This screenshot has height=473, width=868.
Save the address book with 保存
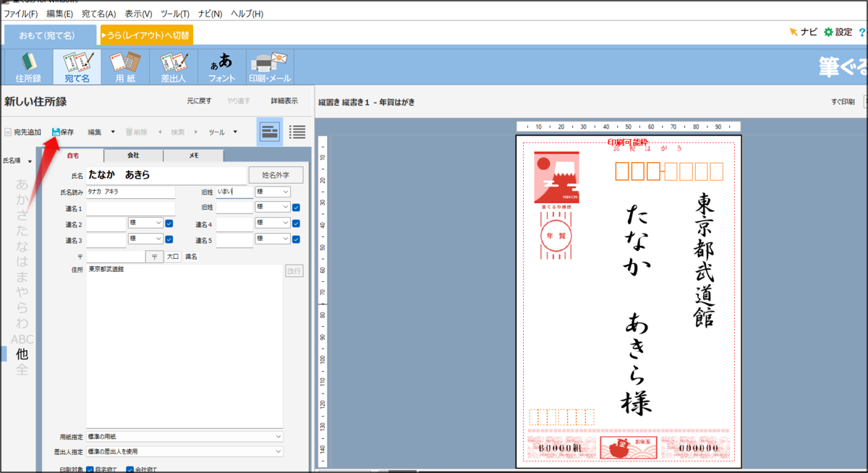point(62,132)
